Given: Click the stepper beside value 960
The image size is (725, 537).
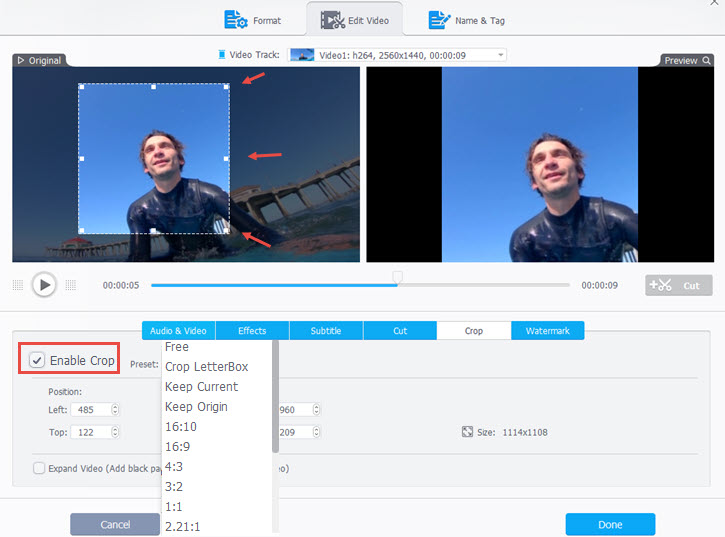Looking at the screenshot, I should click(316, 409).
